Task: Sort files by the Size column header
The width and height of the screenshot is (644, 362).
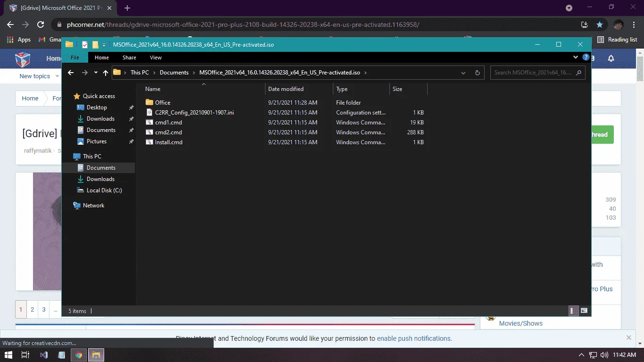Action: pyautogui.click(x=397, y=89)
